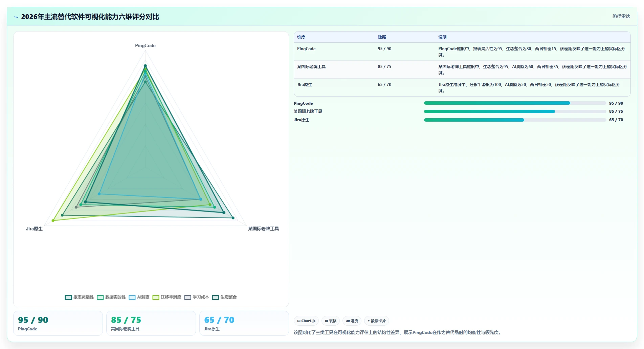Click the 2026年主流替代软件 chart title
This screenshot has height=349, width=644.
90,17
